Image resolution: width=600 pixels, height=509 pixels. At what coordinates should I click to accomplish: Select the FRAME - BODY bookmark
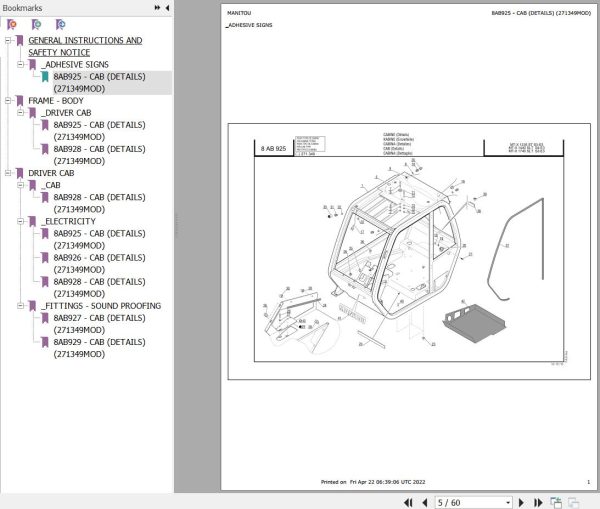tap(56, 101)
